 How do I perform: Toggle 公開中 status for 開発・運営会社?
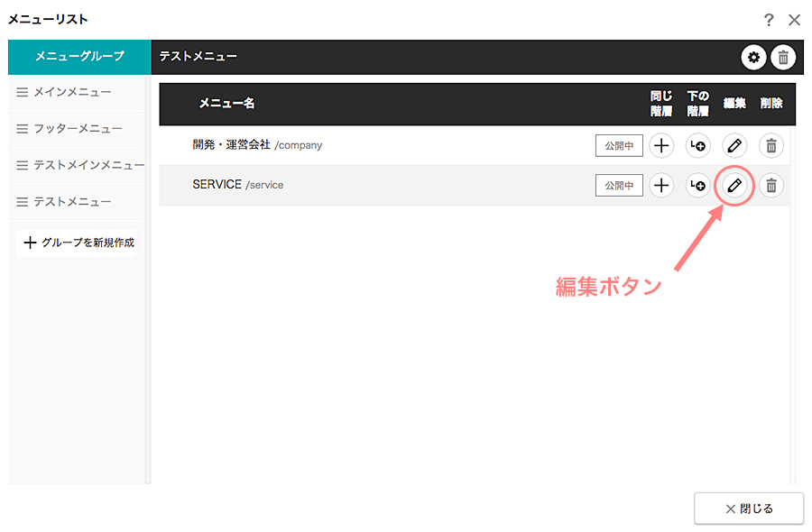point(619,145)
